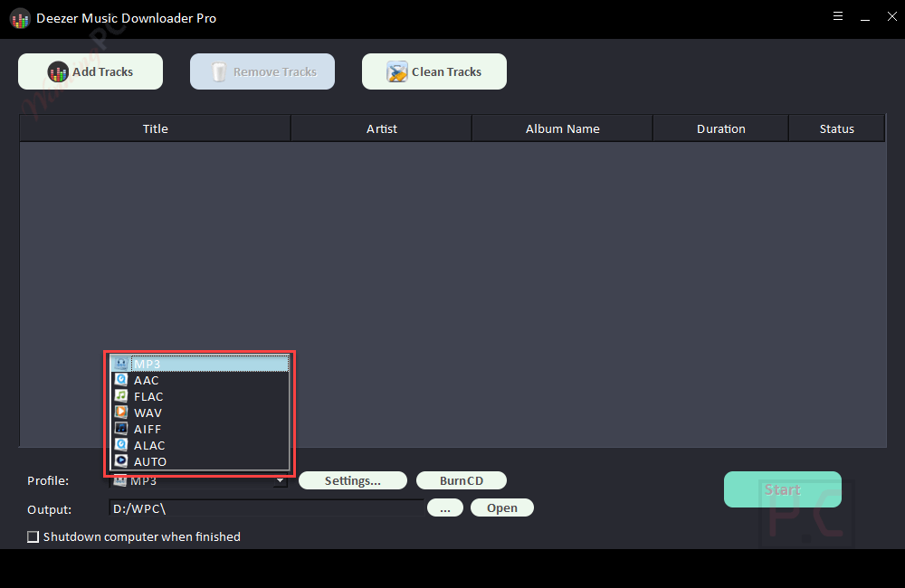Start the download with Start button
This screenshot has width=905, height=588.
(783, 489)
